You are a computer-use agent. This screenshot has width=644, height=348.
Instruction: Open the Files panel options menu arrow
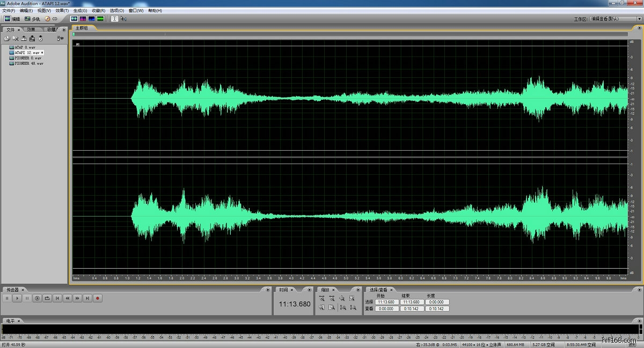tap(64, 29)
